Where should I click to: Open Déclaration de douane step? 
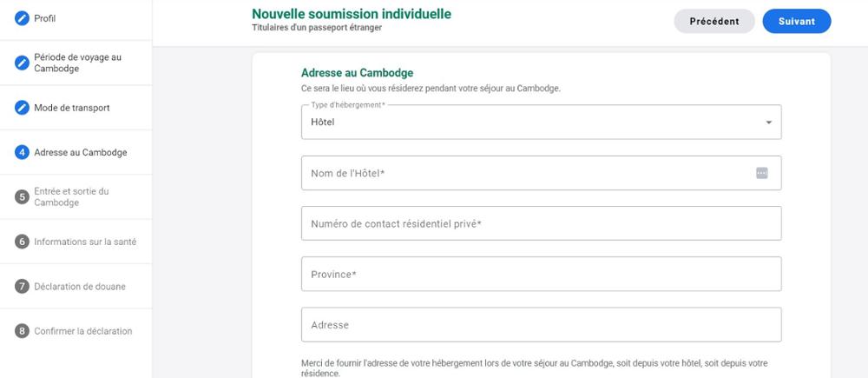pos(80,287)
